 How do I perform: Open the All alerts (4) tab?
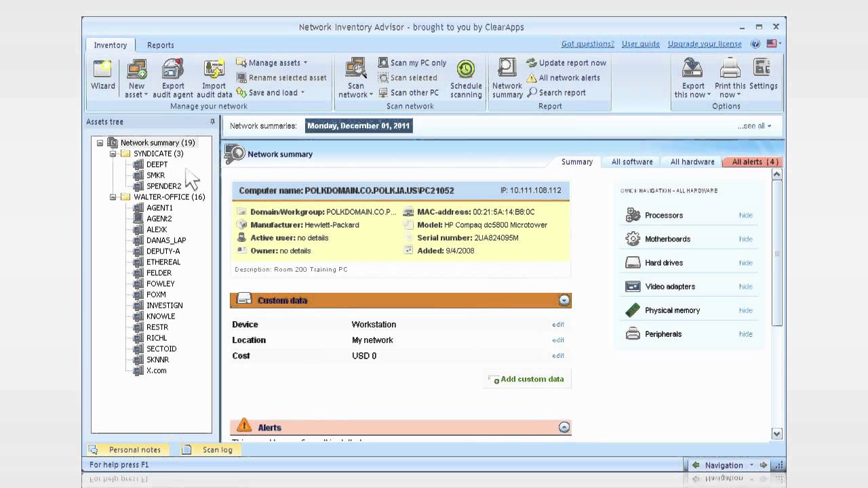pos(753,162)
